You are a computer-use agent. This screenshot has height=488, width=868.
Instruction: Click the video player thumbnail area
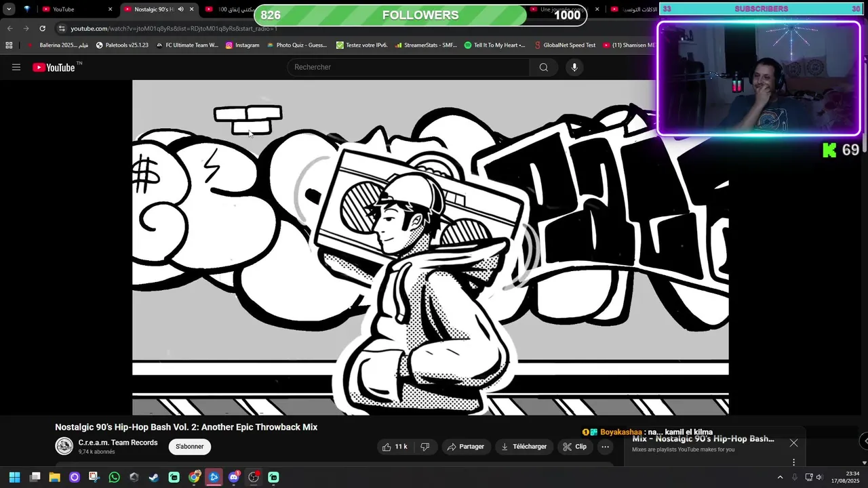tap(430, 247)
